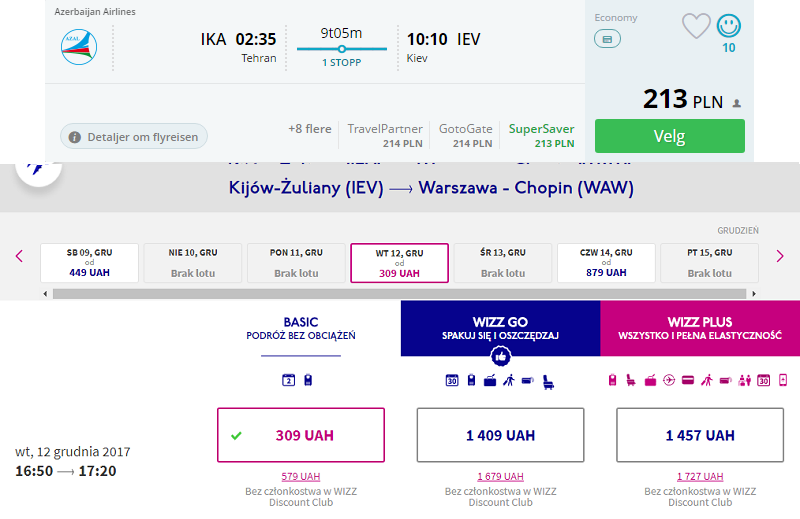Image resolution: width=800 pixels, height=519 pixels.
Task: Select ŚR 13, GRU date tile
Action: [x=503, y=263]
